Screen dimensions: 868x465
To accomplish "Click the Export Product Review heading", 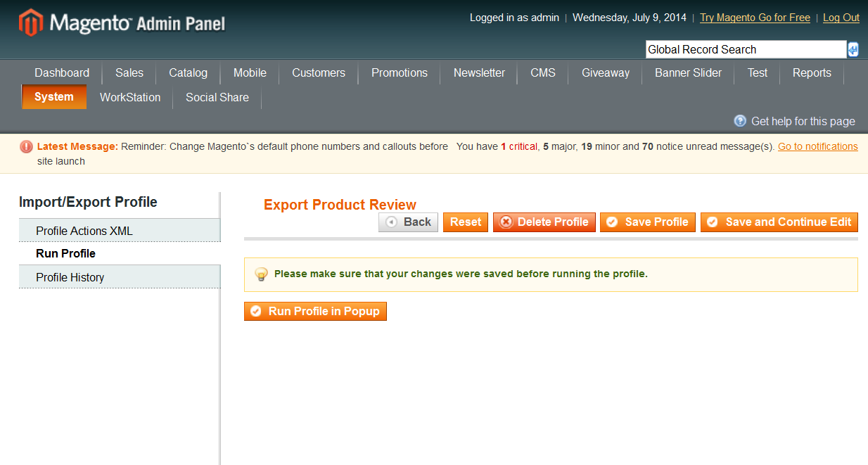I will (x=340, y=205).
